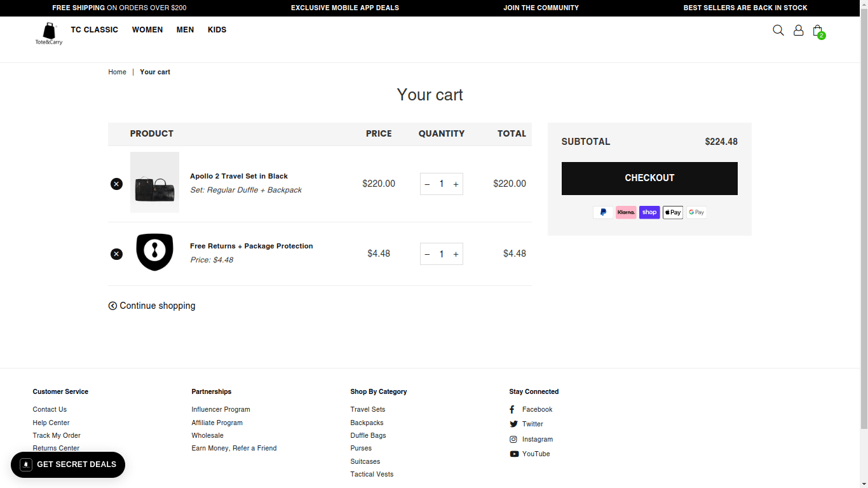The width and height of the screenshot is (868, 488).
Task: Decrease quantity of Package Protection item
Action: [x=427, y=254]
